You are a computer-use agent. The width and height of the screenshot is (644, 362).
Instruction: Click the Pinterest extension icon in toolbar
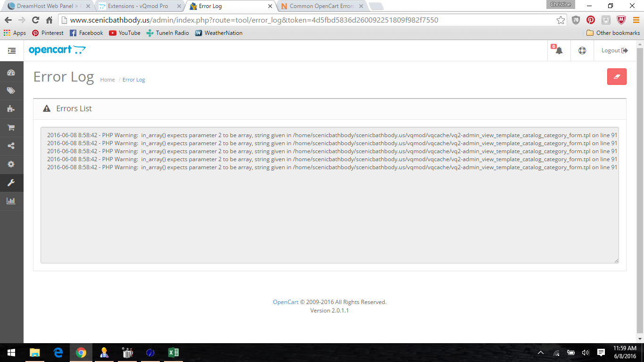tap(591, 20)
